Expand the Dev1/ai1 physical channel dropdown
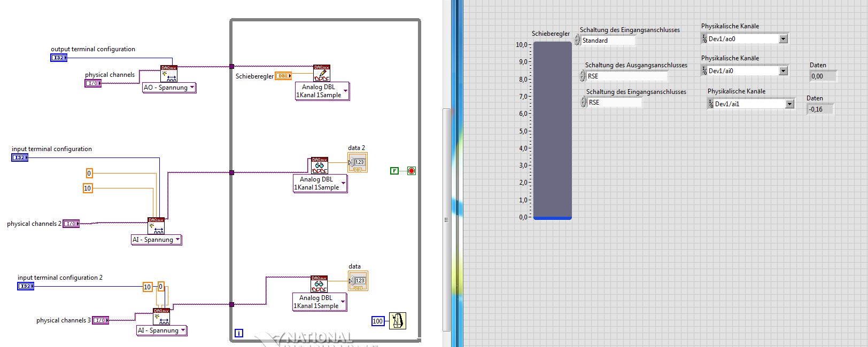This screenshot has width=868, height=347. click(790, 104)
